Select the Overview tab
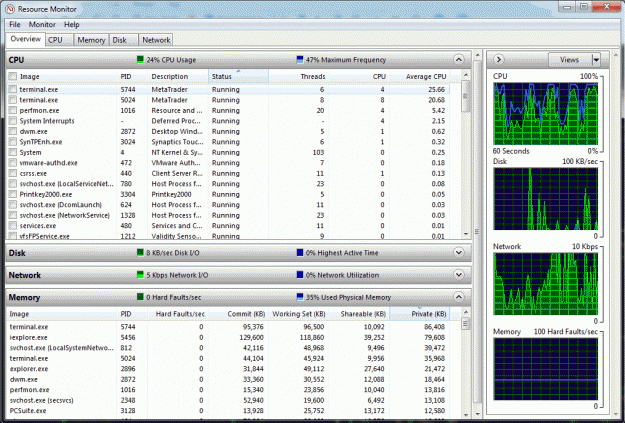The width and height of the screenshot is (625, 423). tap(26, 39)
